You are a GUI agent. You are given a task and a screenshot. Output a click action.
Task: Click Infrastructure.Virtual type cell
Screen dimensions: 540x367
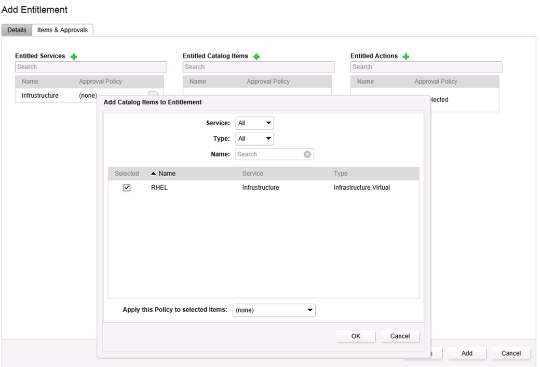click(362, 188)
